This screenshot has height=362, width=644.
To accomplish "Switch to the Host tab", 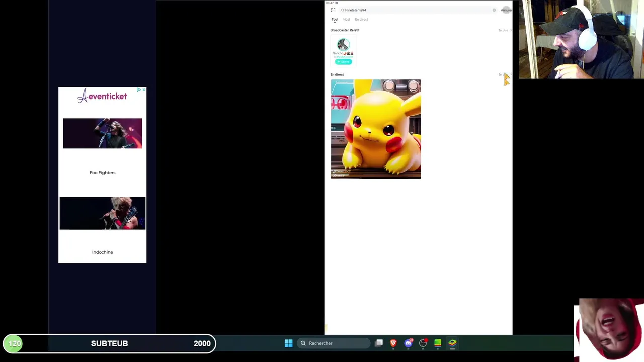I will (x=347, y=19).
